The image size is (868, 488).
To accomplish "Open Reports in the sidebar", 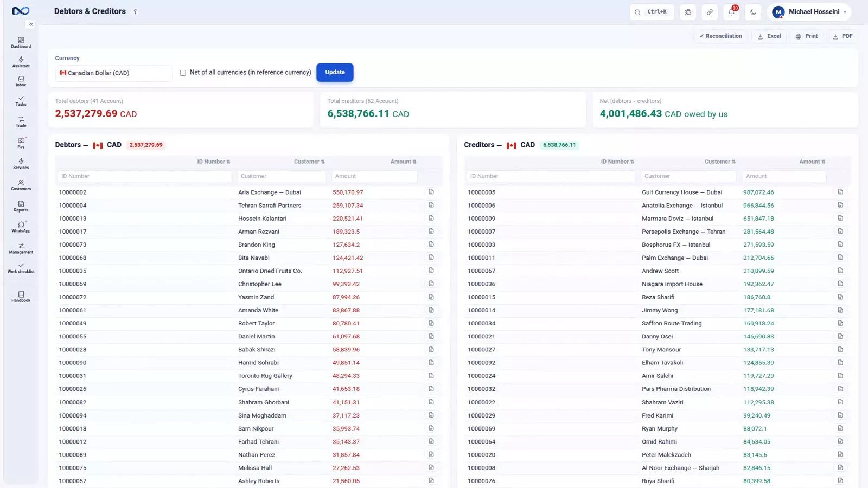I will [21, 206].
